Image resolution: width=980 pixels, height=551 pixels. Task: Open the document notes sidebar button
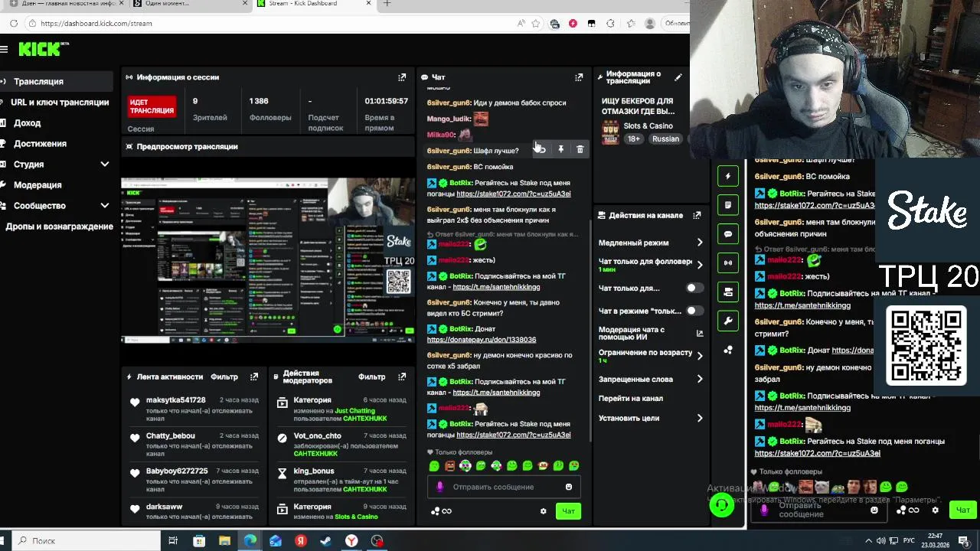point(728,205)
